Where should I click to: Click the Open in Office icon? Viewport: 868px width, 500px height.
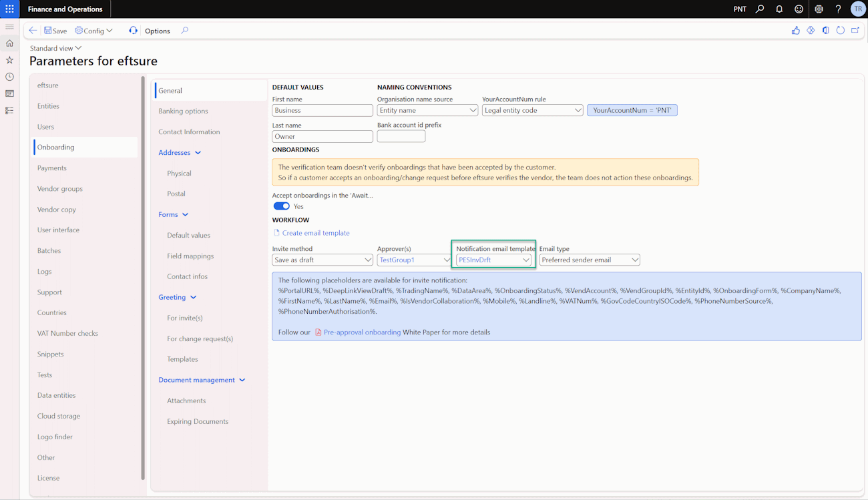tap(825, 31)
